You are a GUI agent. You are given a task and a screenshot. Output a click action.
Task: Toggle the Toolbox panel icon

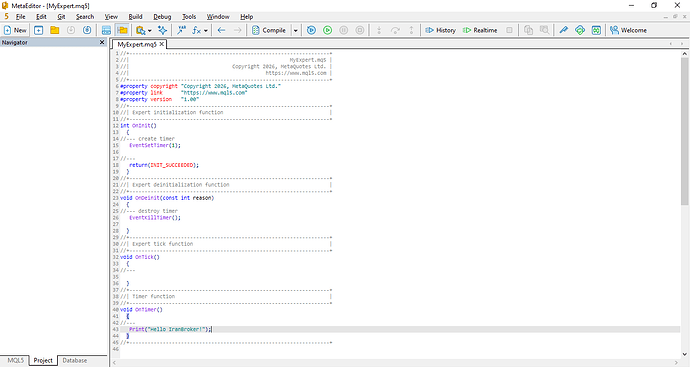[106, 30]
